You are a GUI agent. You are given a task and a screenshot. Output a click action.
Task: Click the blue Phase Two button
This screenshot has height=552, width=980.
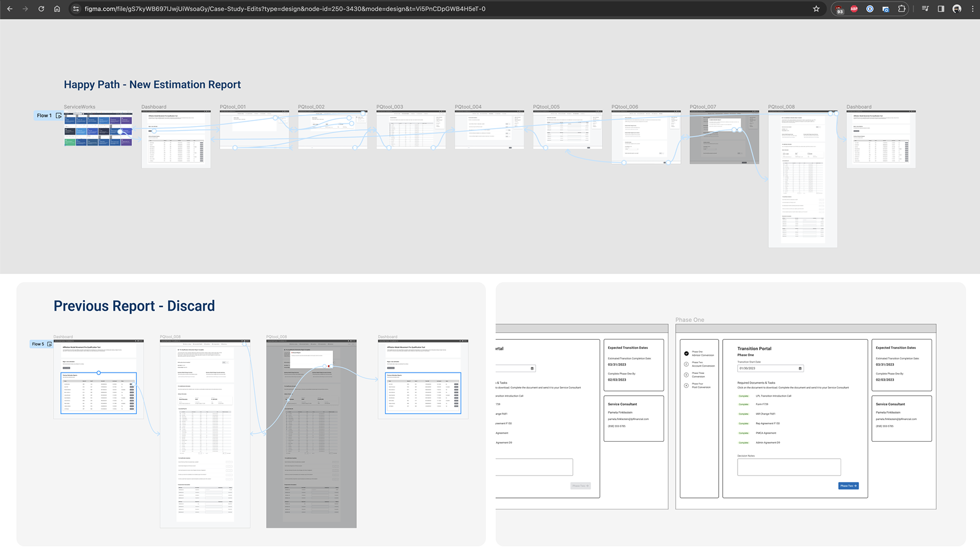(x=848, y=486)
